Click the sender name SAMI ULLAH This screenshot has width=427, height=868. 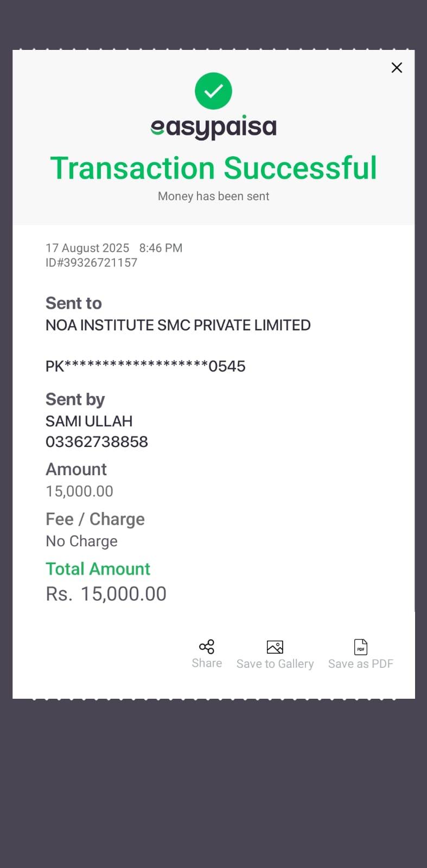coord(89,421)
